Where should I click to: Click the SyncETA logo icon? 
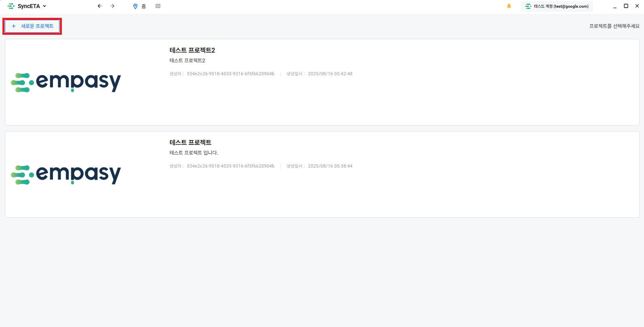tap(11, 6)
